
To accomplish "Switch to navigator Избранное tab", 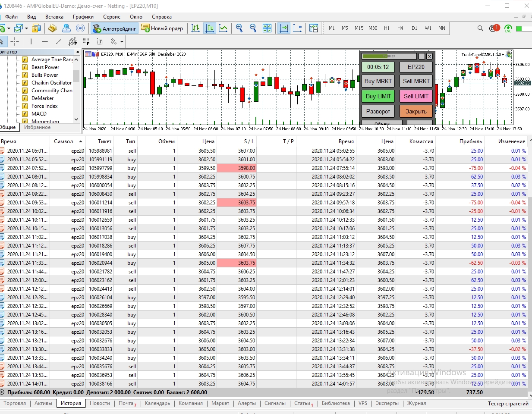I will pyautogui.click(x=37, y=127).
